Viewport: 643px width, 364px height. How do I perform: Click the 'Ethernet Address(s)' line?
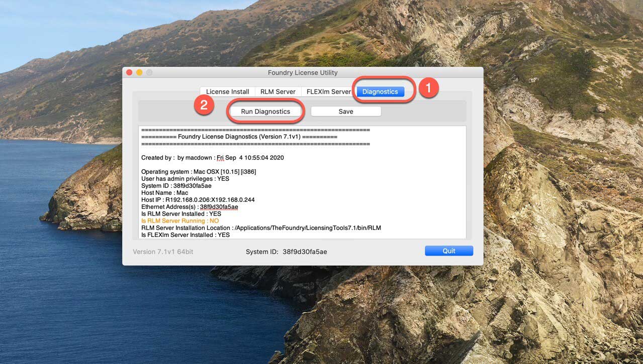[x=190, y=207]
